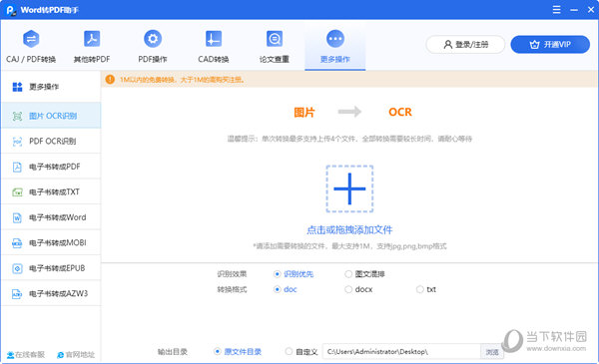Open 电子书转成TXT sidebar item
This screenshot has width=599, height=364.
coord(51,191)
